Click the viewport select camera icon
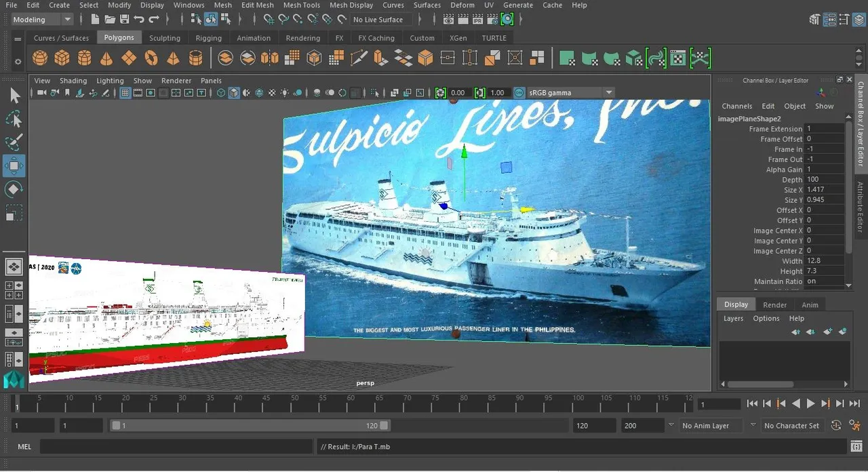868x472 pixels. [41, 93]
